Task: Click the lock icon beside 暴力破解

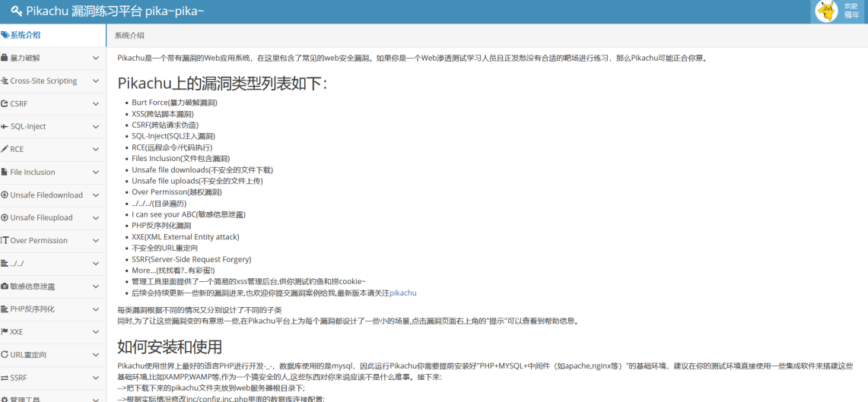Action: point(5,58)
